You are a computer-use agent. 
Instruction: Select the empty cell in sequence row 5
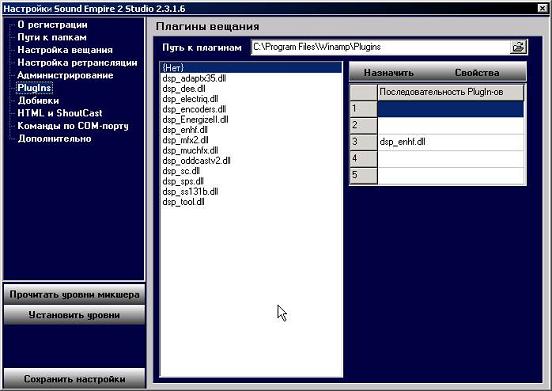tap(451, 175)
